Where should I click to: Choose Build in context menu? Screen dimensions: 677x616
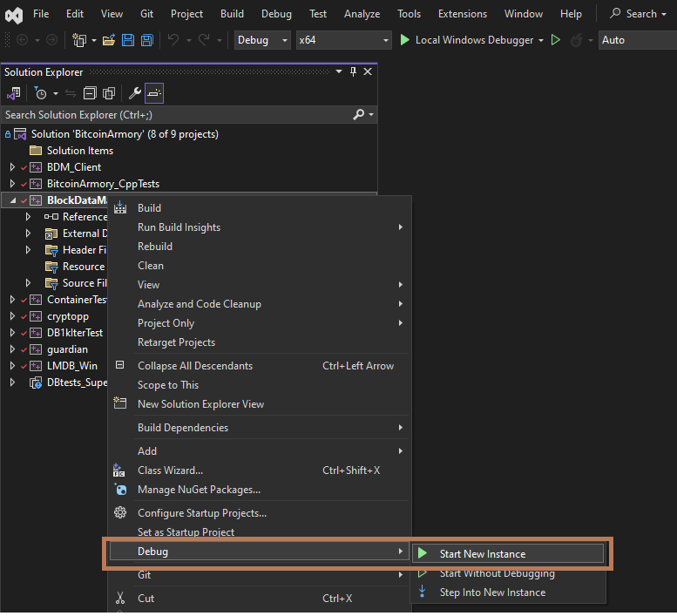pyautogui.click(x=149, y=208)
